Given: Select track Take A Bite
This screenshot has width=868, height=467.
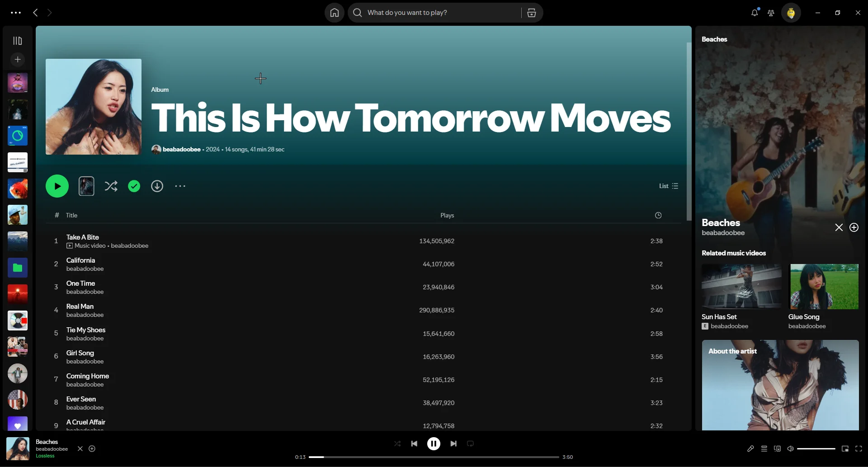Looking at the screenshot, I should click(x=363, y=241).
